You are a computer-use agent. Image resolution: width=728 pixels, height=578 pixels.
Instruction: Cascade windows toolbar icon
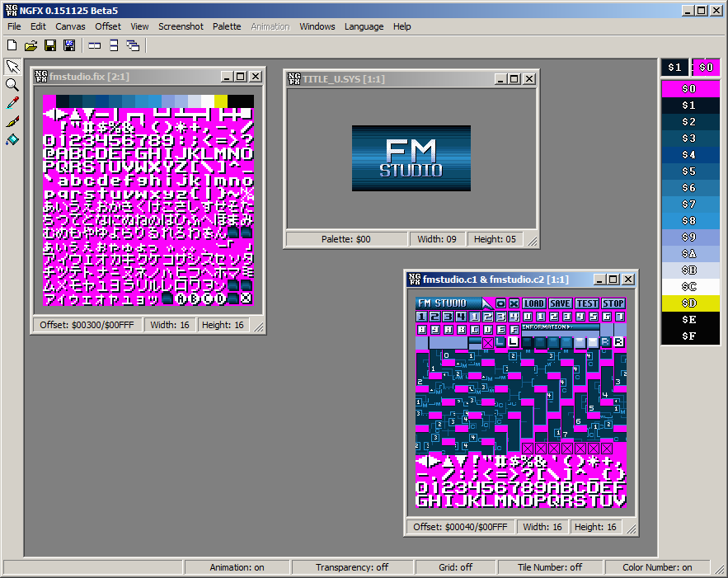134,45
